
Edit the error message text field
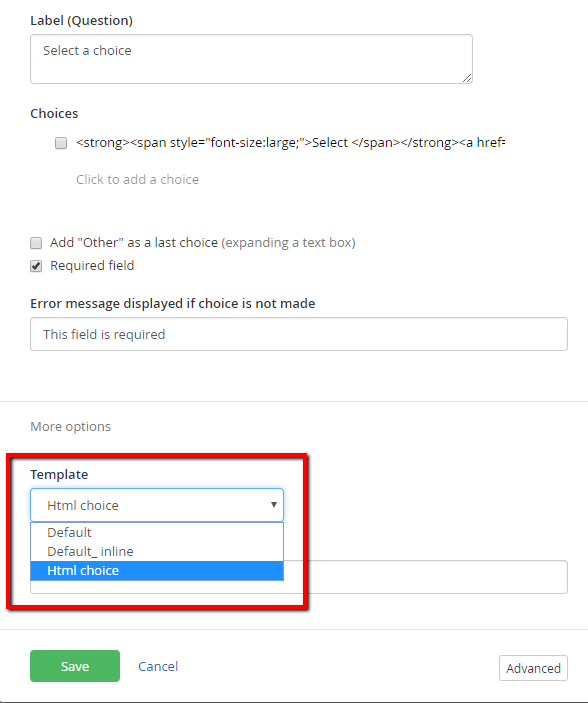tap(299, 334)
